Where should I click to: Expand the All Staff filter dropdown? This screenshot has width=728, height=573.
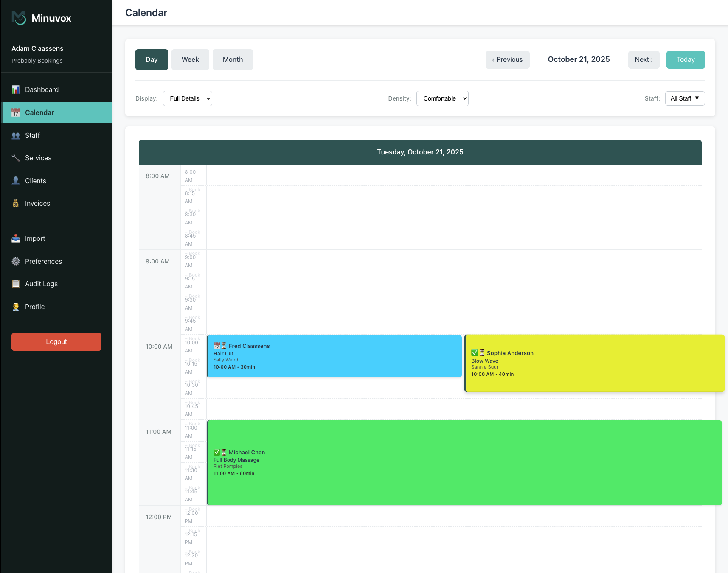click(x=684, y=98)
